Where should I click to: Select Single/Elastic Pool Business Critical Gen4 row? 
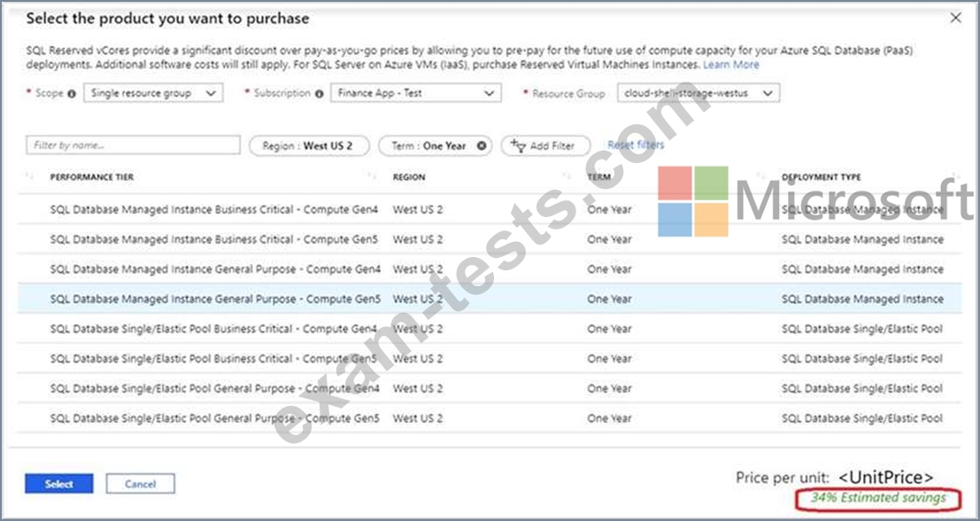coord(490,329)
